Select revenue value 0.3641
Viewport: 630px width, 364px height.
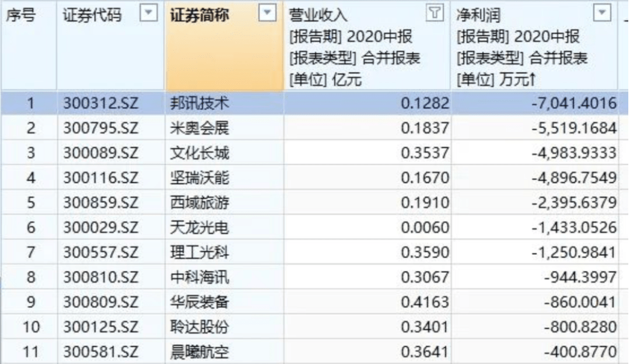(425, 352)
